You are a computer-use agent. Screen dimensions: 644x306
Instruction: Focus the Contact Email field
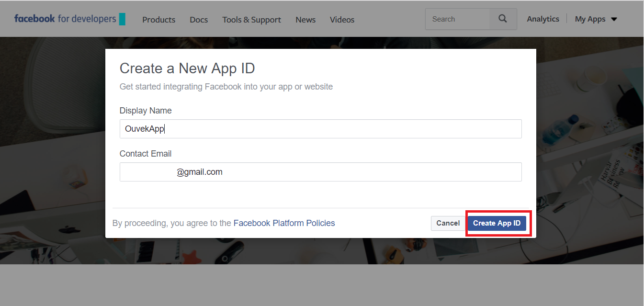[320, 172]
